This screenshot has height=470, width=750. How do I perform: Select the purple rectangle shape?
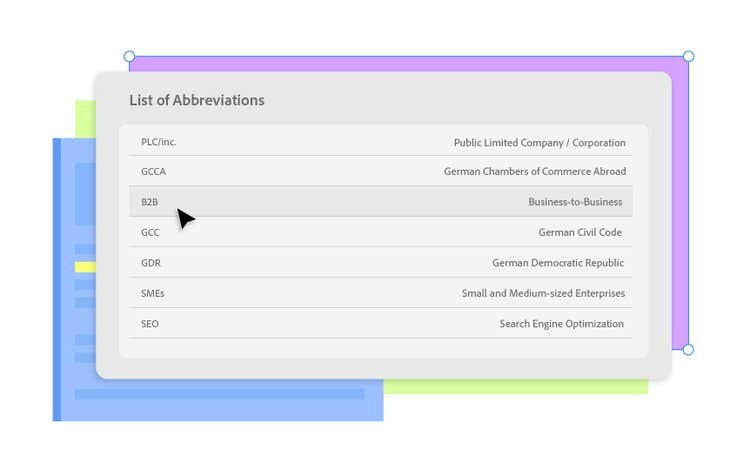[x=680, y=200]
